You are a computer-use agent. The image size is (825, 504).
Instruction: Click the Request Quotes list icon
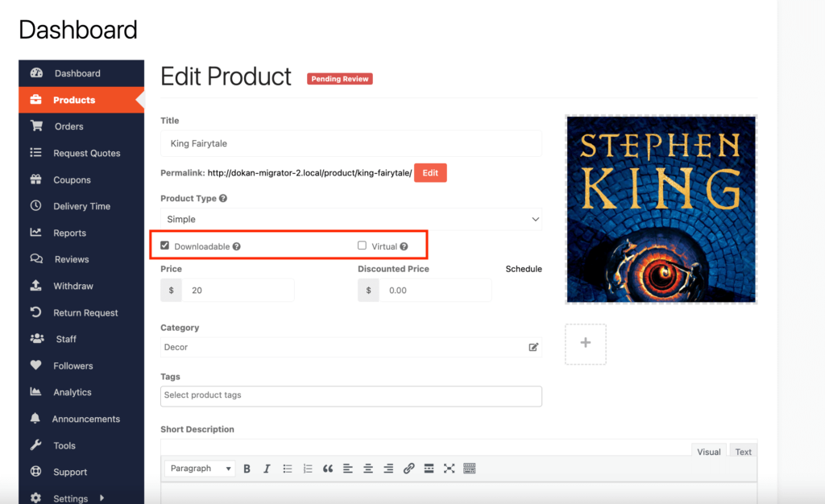35,152
